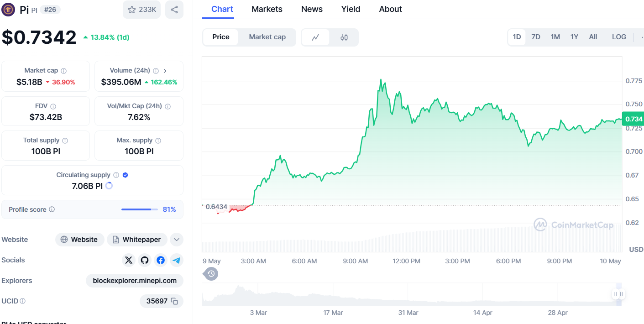Click the Pi coin logo icon
The image size is (644, 324).
[8, 10]
